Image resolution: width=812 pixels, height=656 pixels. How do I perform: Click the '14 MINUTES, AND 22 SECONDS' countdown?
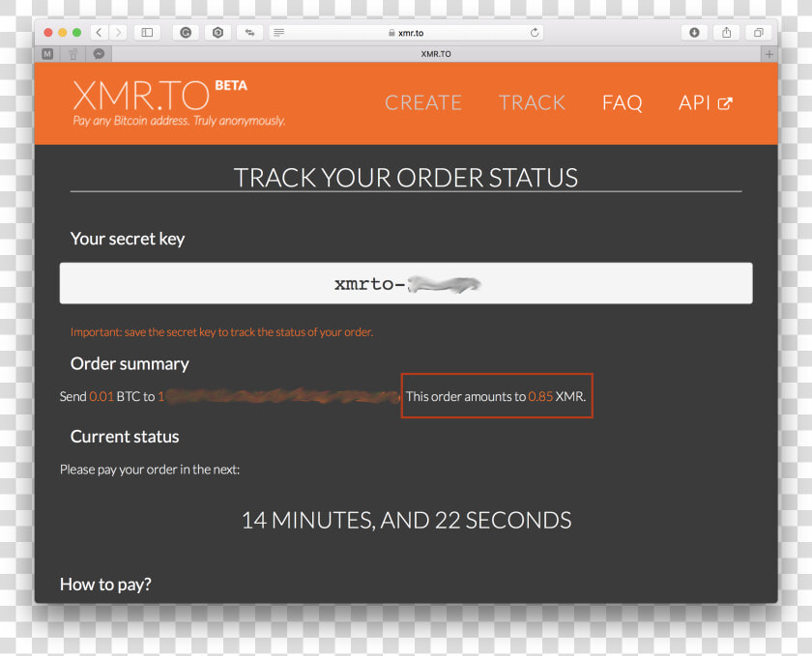[407, 521]
